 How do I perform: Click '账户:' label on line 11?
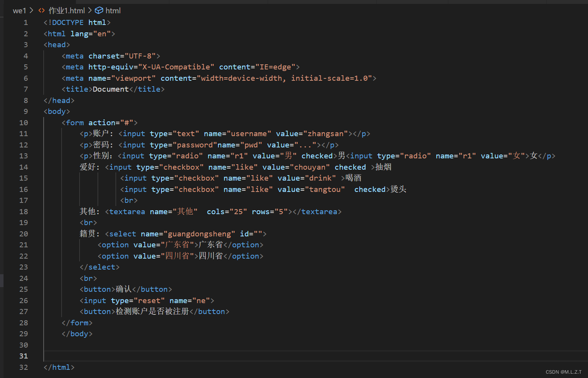(x=103, y=134)
